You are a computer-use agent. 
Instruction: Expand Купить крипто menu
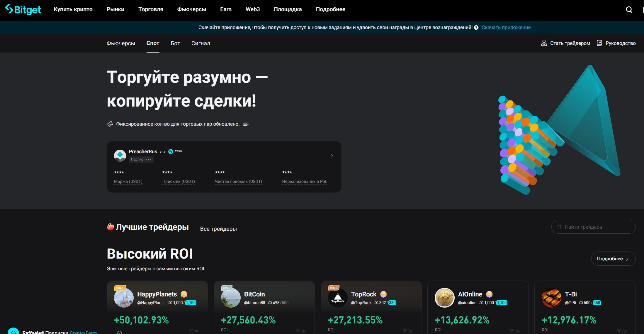[x=73, y=9]
